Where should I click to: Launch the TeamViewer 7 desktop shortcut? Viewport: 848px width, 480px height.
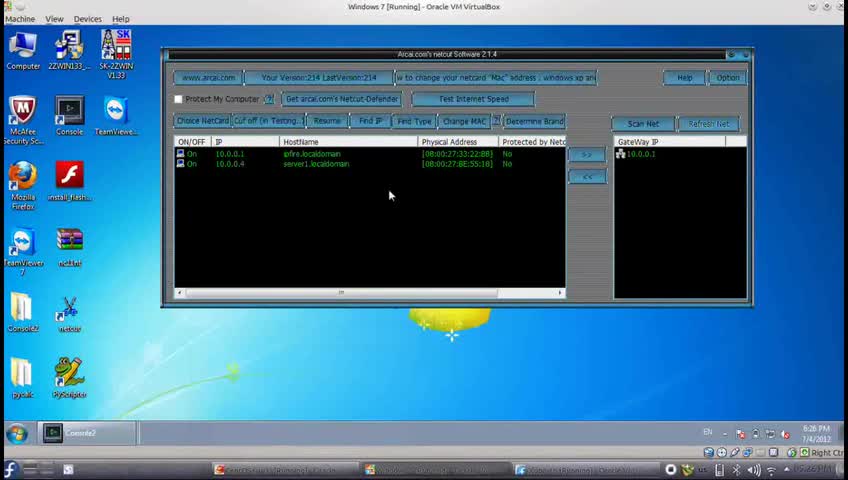[x=23, y=252]
